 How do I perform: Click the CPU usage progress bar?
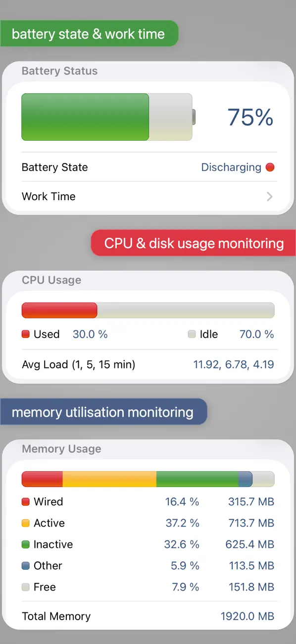click(x=148, y=310)
